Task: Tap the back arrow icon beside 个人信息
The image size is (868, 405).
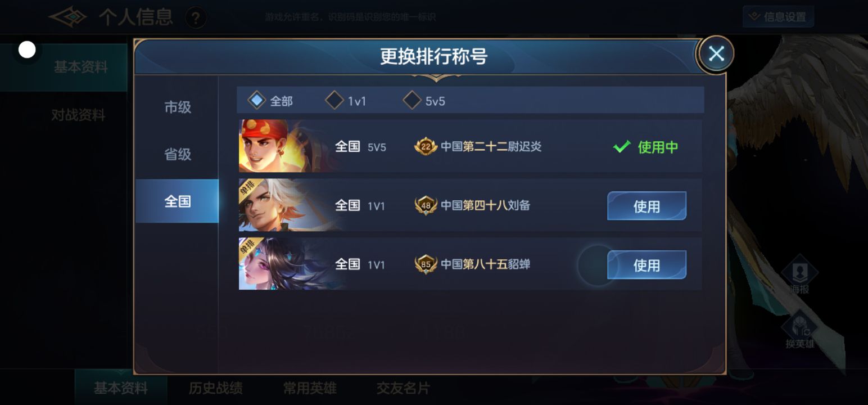Action: [68, 17]
